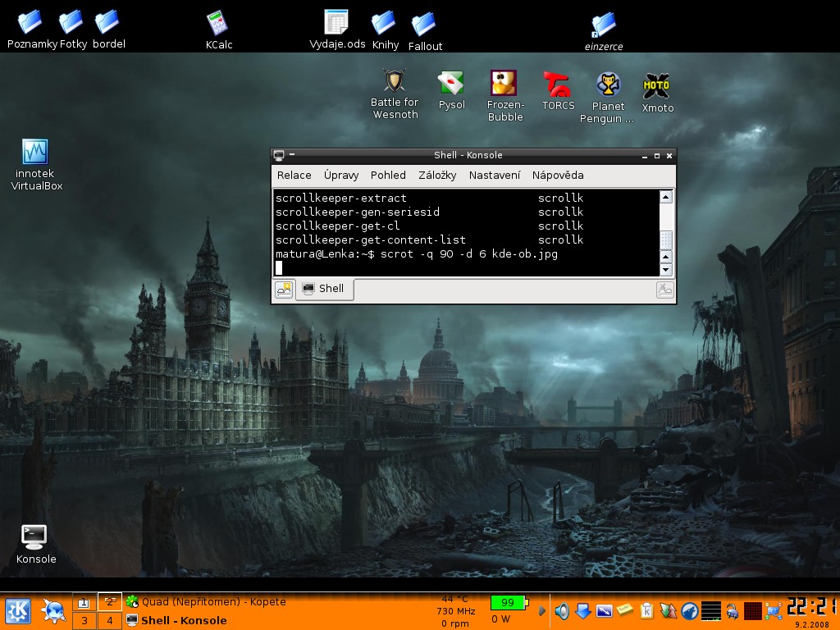Click the 9.2.2008 date text
Viewport: 840px width, 630px height.
(811, 624)
